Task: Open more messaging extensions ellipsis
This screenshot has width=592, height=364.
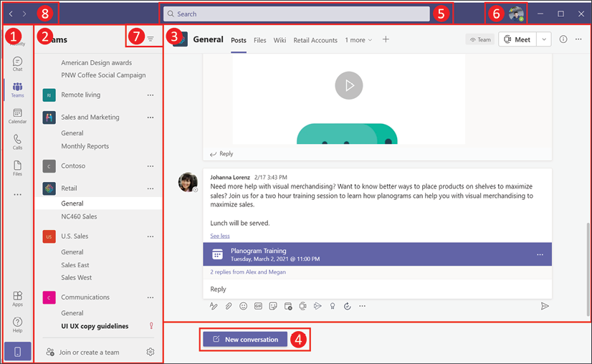Action: point(362,306)
